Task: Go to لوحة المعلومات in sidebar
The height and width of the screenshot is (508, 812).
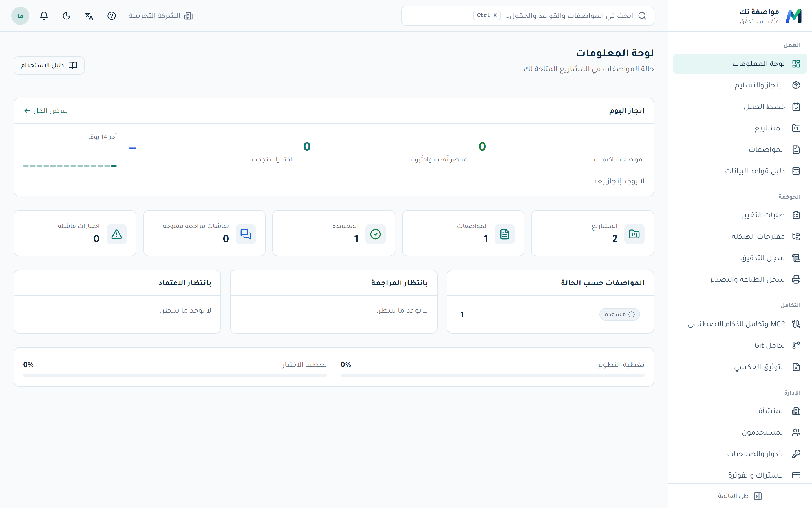Action: [740, 63]
